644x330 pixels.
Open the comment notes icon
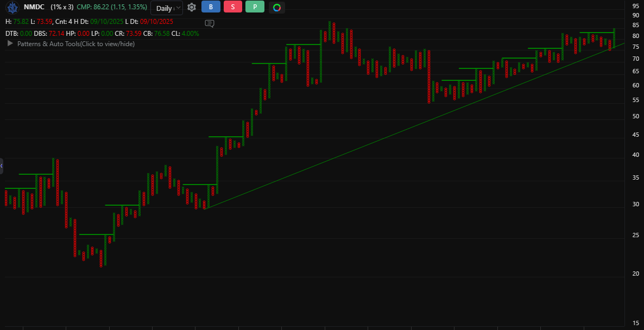pos(210,23)
